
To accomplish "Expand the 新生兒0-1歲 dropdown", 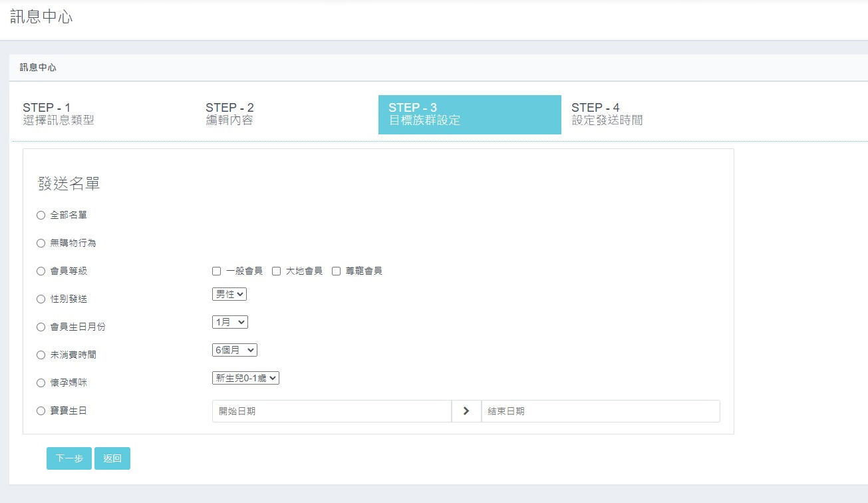I will pos(245,378).
